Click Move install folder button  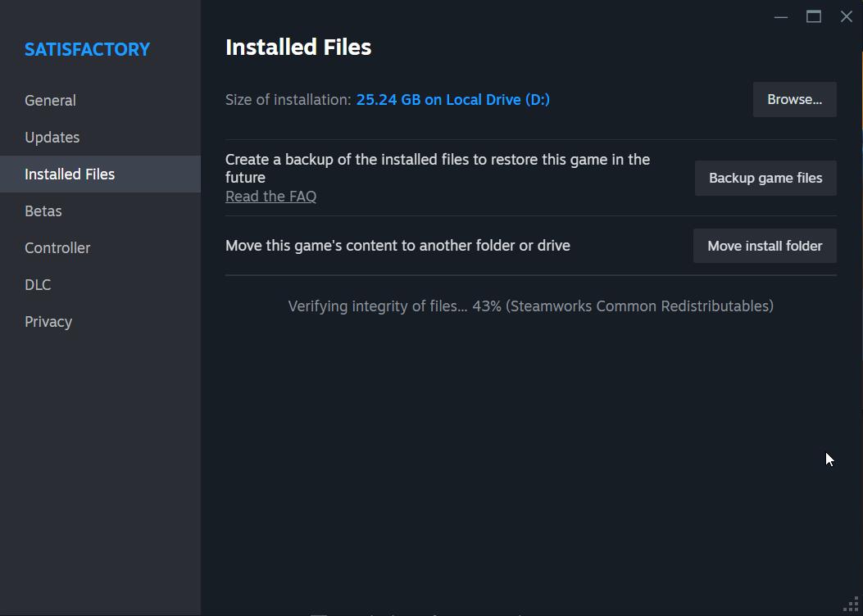pos(765,246)
